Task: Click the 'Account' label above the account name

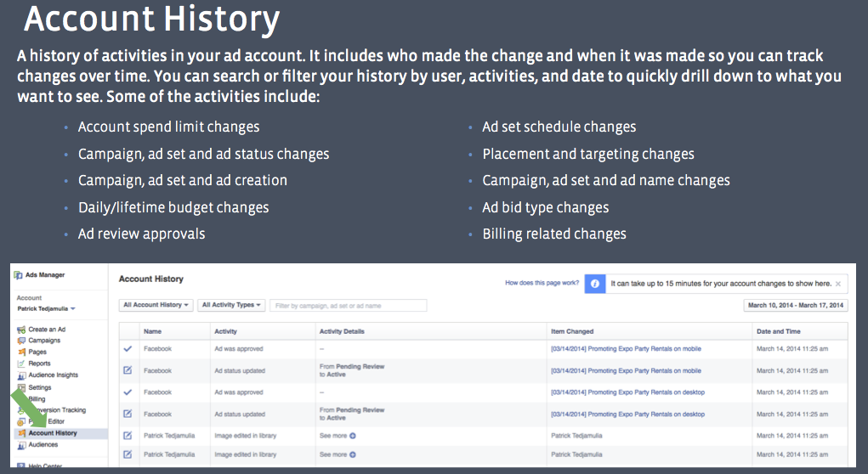Action: click(30, 297)
